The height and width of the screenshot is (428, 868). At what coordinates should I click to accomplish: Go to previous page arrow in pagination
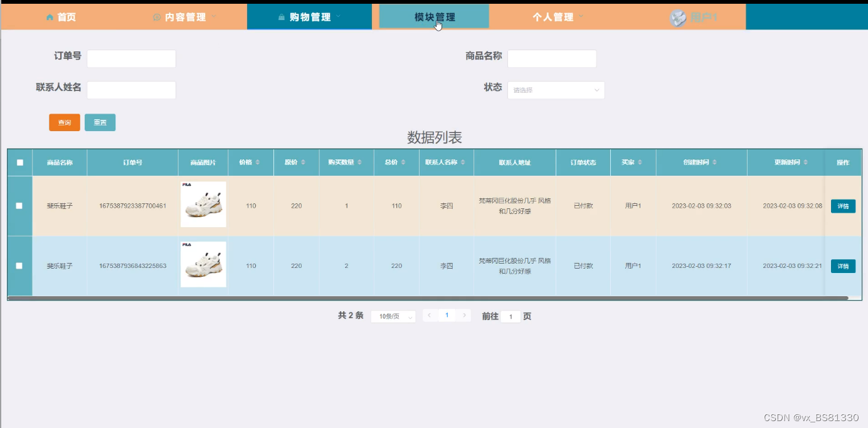point(429,315)
